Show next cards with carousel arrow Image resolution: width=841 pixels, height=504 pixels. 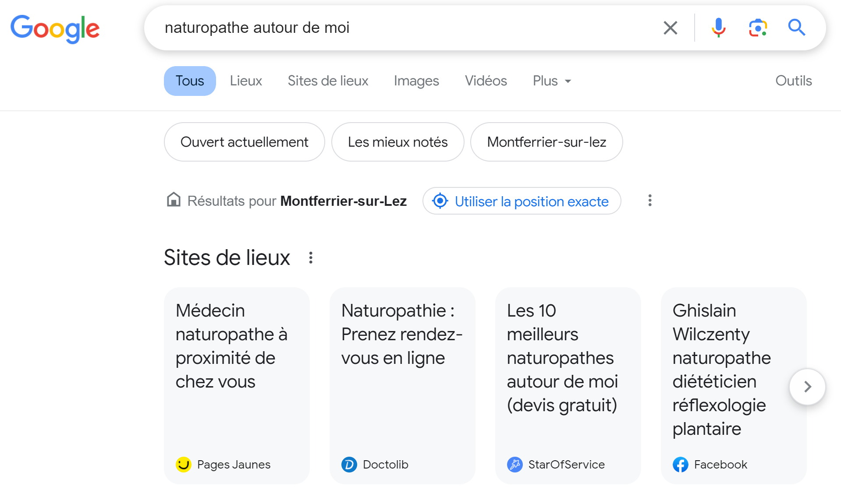807,387
